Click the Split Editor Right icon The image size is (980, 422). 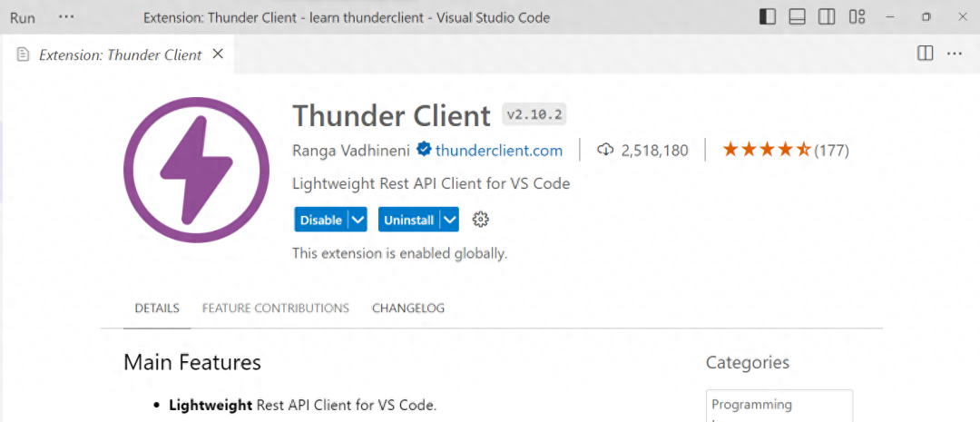pos(925,54)
